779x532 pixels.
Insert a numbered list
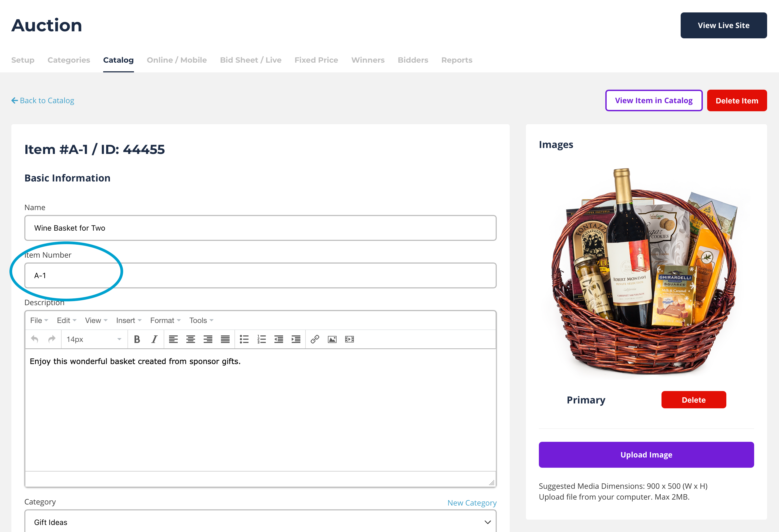261,339
